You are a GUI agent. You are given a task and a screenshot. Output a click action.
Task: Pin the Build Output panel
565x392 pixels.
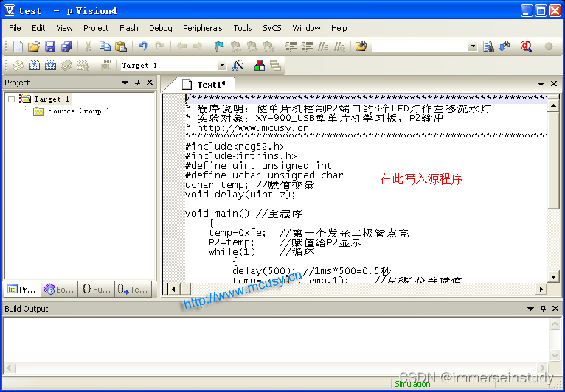click(543, 309)
